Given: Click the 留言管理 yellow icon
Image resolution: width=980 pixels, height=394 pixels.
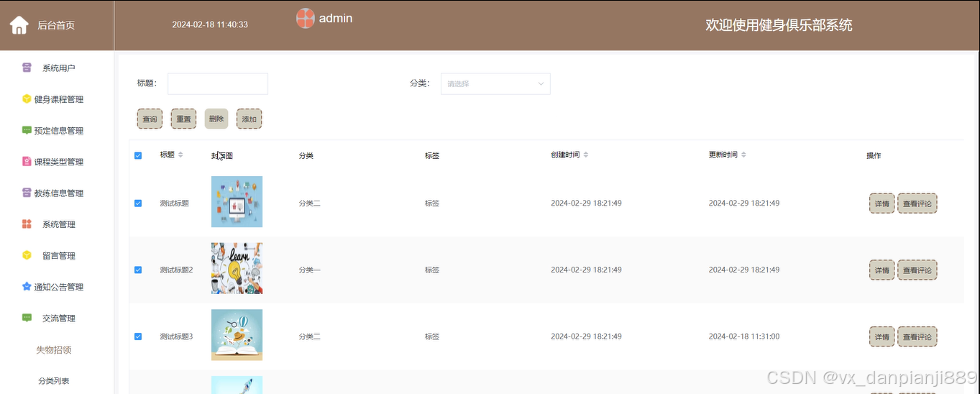Looking at the screenshot, I should 27,255.
